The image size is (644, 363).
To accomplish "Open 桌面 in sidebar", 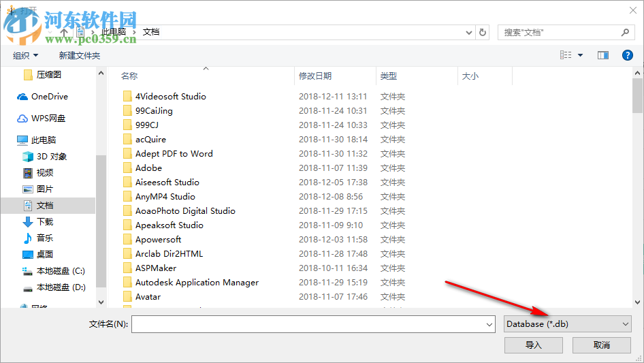I will [x=38, y=255].
